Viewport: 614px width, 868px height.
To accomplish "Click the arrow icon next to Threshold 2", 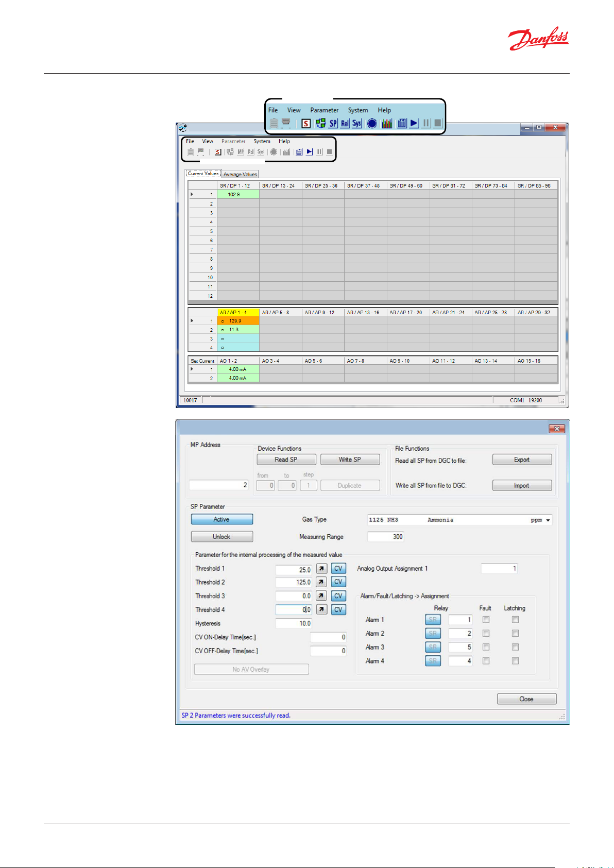I will [x=321, y=582].
